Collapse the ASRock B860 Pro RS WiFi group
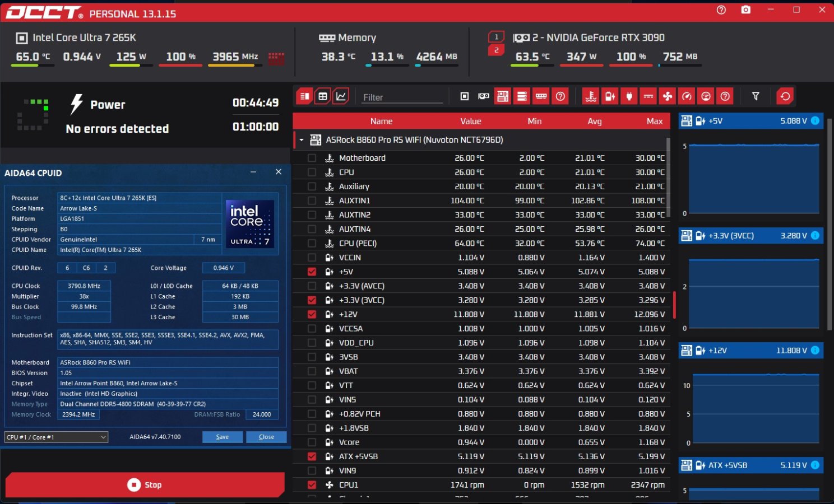This screenshot has width=834, height=504. tap(302, 140)
